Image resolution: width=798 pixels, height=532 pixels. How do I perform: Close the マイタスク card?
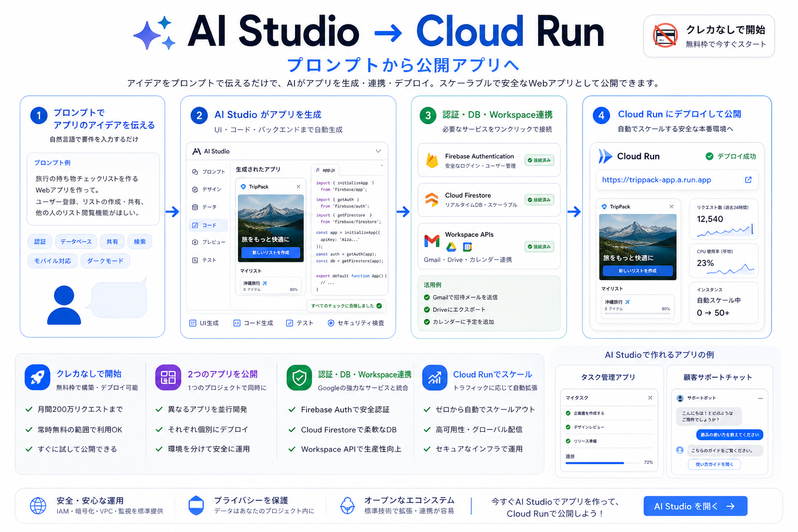pyautogui.click(x=650, y=398)
